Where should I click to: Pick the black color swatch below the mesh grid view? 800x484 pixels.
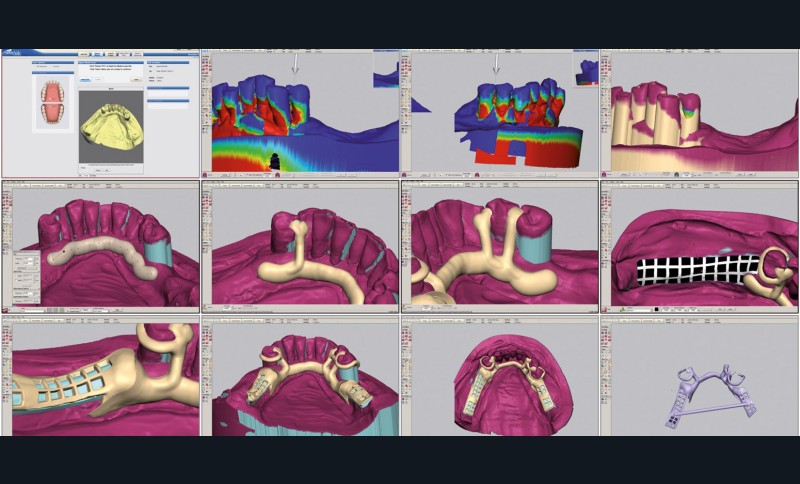[656, 310]
